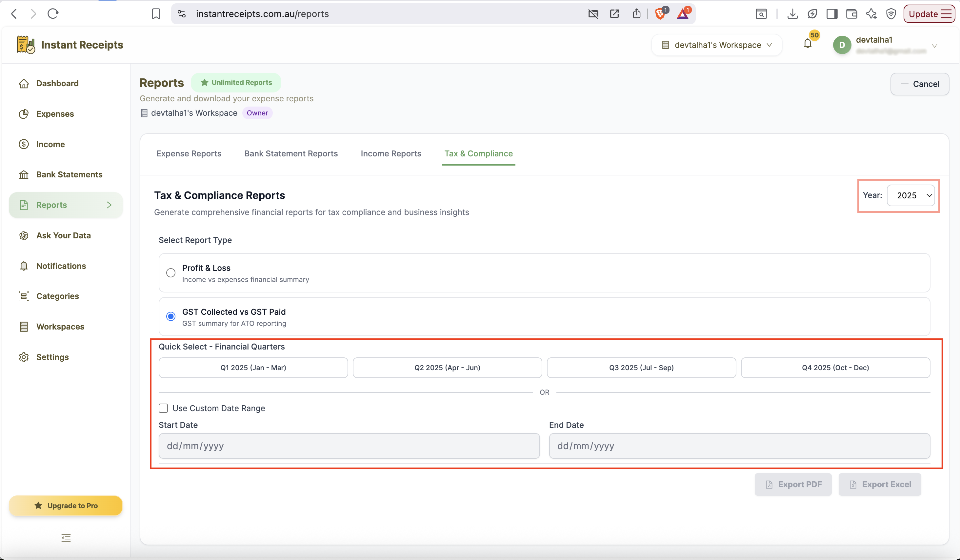The width and height of the screenshot is (960, 560).
Task: Choose Q2 2025 (Apr - Jun) quarter
Action: tap(447, 368)
